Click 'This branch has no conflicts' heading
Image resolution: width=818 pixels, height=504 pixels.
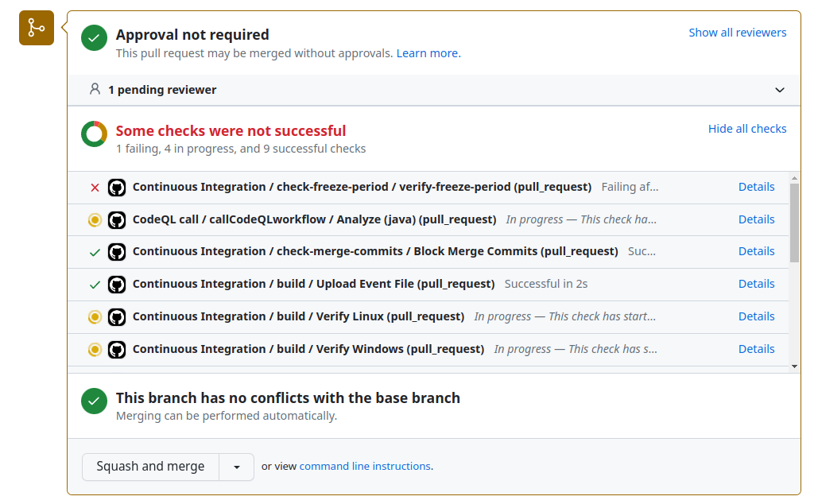[288, 398]
